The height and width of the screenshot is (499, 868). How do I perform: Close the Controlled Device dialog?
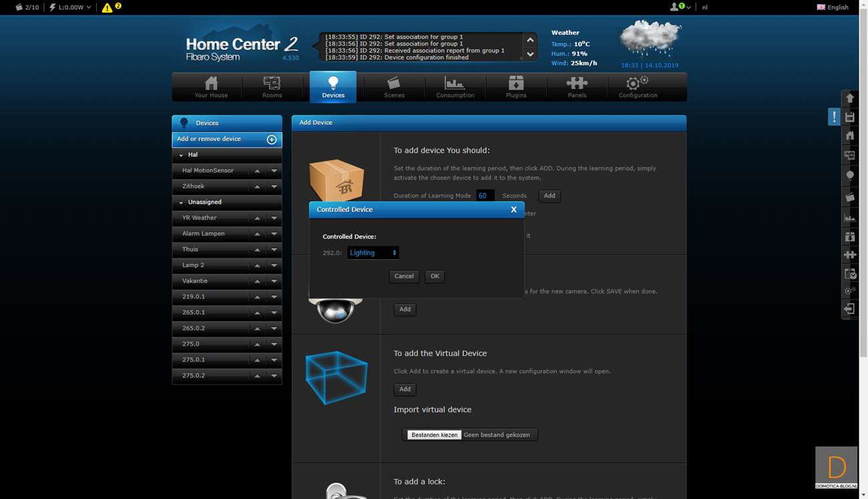tap(513, 209)
